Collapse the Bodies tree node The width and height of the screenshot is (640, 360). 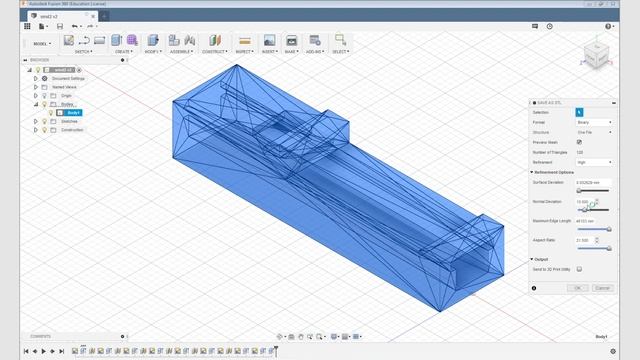(36, 104)
